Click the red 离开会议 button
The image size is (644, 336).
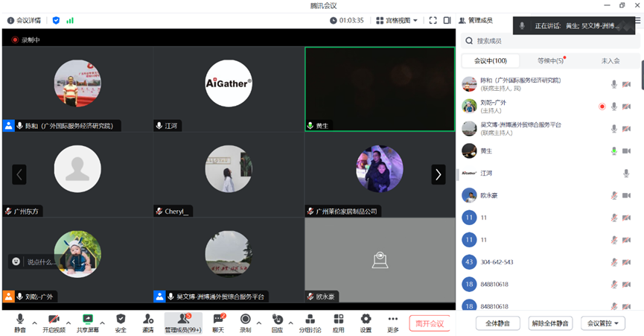(x=430, y=323)
